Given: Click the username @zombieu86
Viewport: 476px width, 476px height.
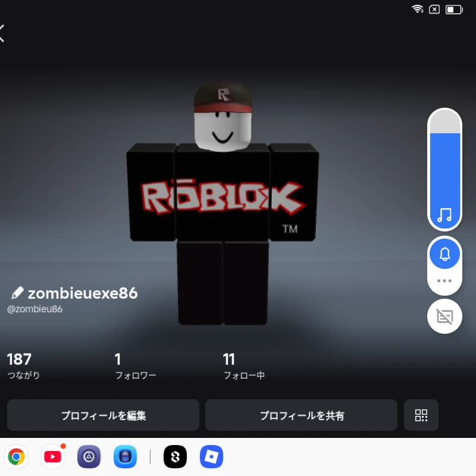Looking at the screenshot, I should click(x=35, y=309).
